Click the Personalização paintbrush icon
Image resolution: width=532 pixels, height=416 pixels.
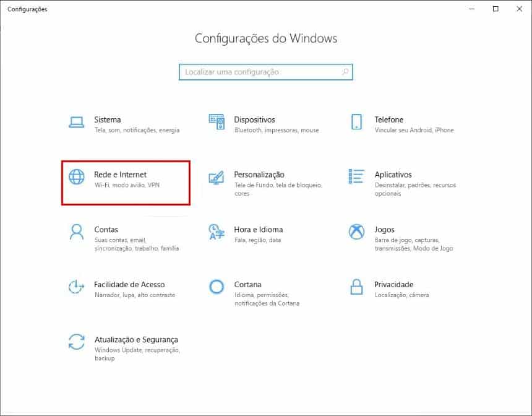217,177
